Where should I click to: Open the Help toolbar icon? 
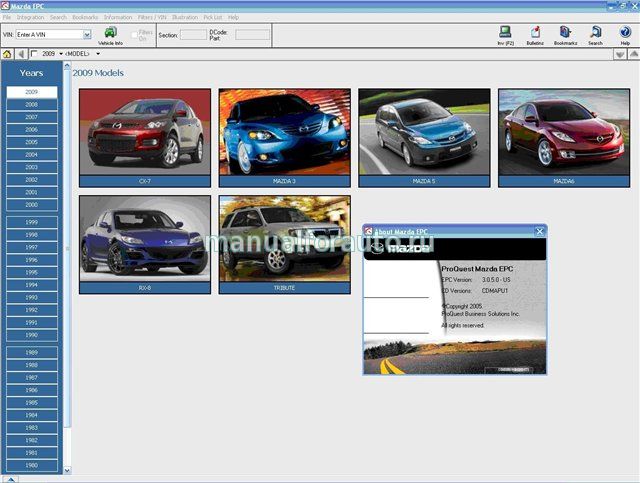625,35
